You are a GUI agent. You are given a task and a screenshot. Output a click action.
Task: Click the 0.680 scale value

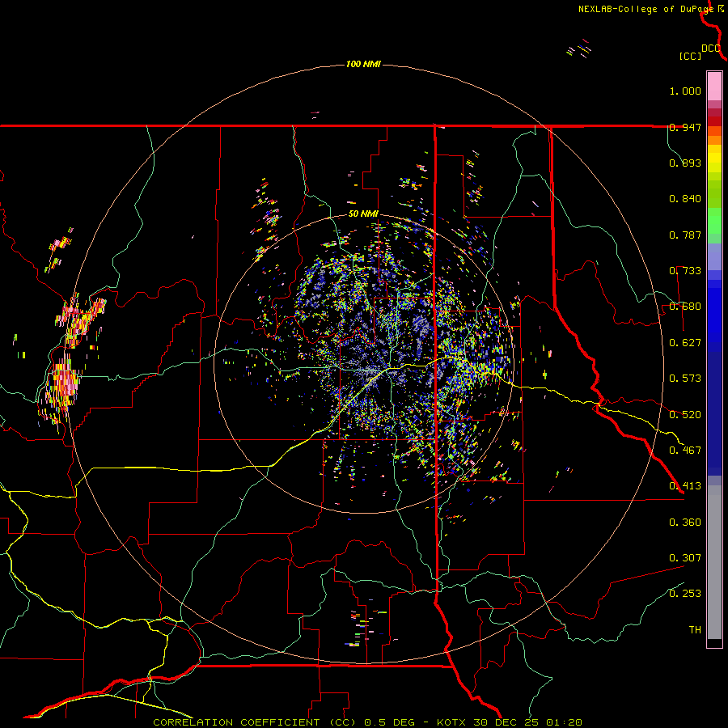pyautogui.click(x=685, y=307)
